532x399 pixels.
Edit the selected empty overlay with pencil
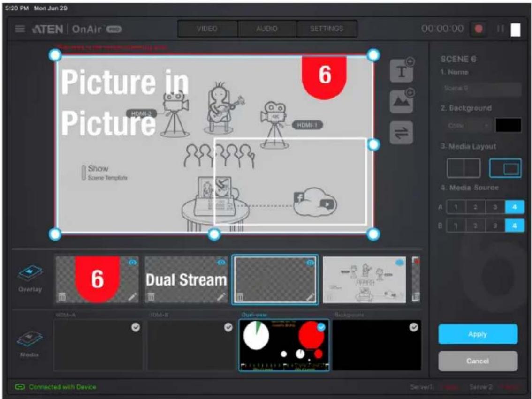(310, 297)
